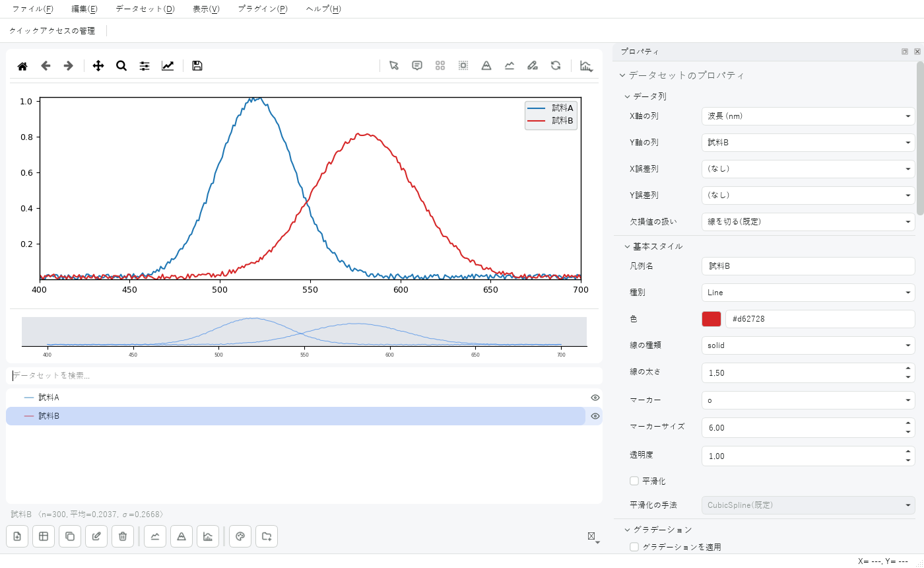Open the Y軸の列 dropdown

click(808, 143)
